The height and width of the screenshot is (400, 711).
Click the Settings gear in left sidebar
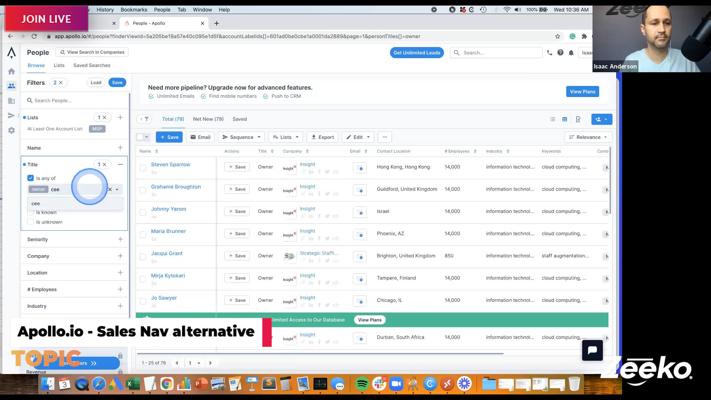[11, 130]
